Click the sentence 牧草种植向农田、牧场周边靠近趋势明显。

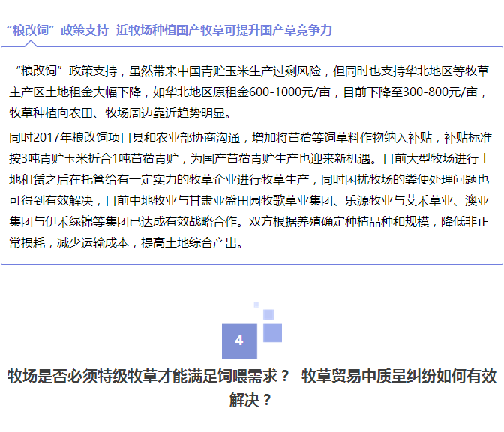point(120,112)
